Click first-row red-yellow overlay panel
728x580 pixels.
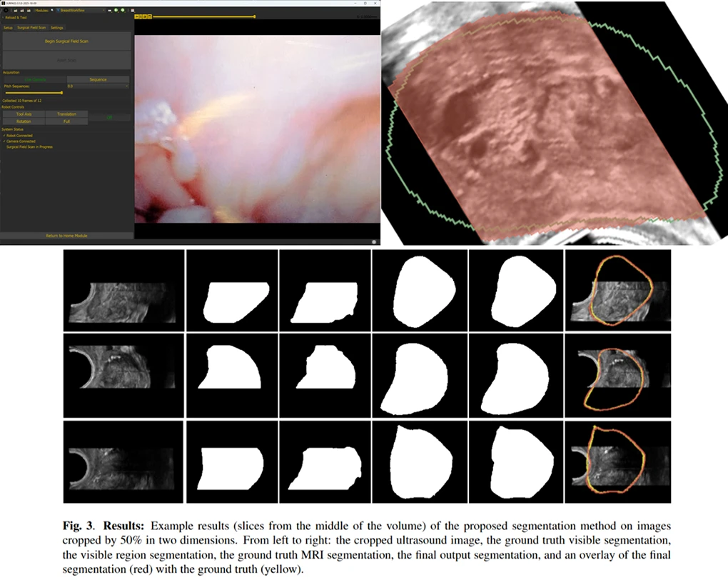tap(617, 290)
